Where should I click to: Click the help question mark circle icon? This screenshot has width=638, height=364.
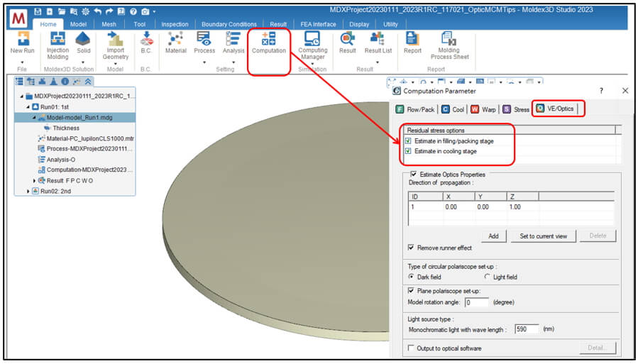[133, 11]
